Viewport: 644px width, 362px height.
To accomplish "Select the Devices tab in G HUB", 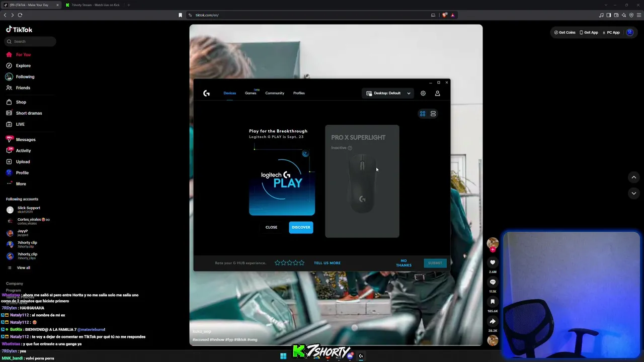I will coord(229,93).
